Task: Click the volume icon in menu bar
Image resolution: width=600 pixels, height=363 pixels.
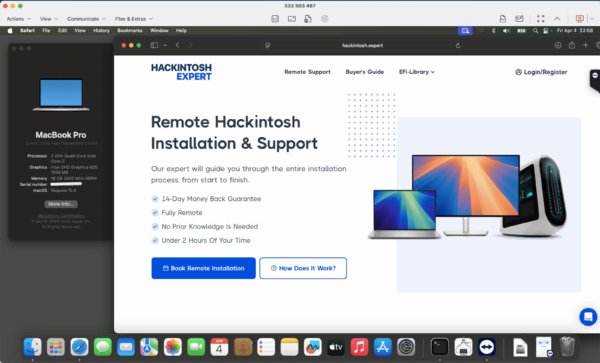Action: click(506, 31)
